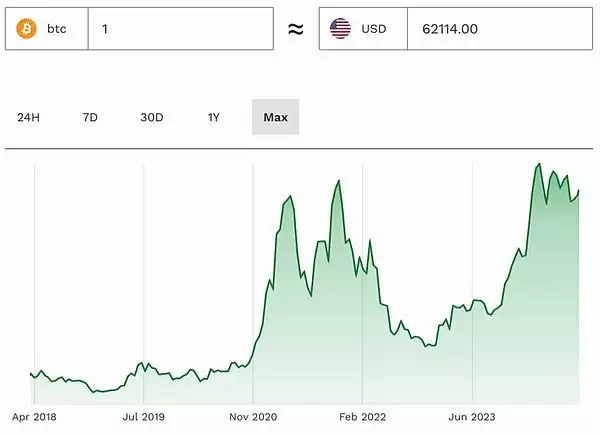Click the approximately-equal symbol between the fields
The width and height of the screenshot is (600, 435).
(295, 29)
